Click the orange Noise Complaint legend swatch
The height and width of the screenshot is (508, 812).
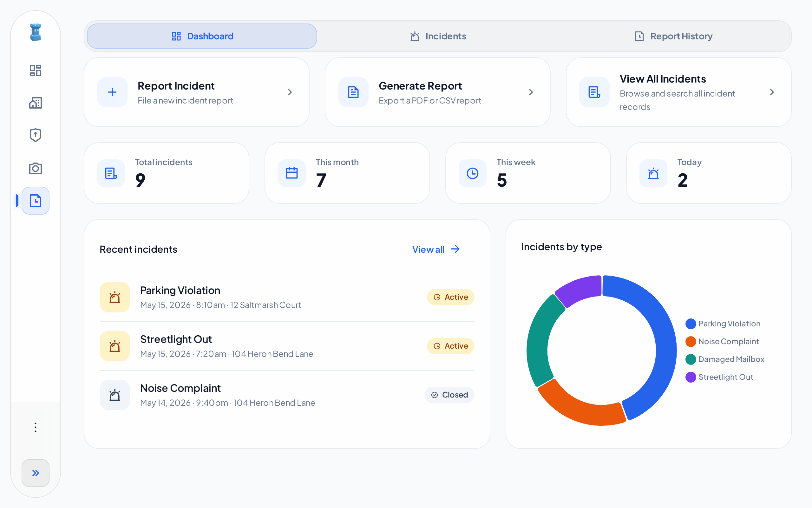(x=691, y=342)
